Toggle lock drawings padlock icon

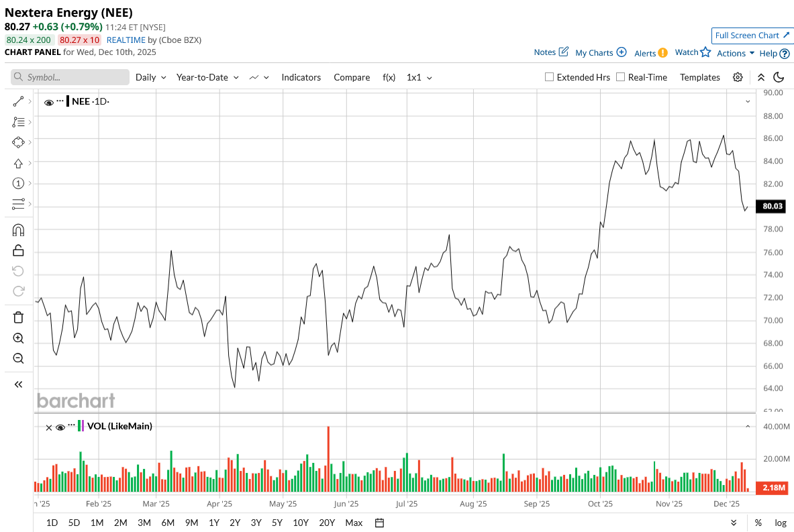(x=18, y=250)
